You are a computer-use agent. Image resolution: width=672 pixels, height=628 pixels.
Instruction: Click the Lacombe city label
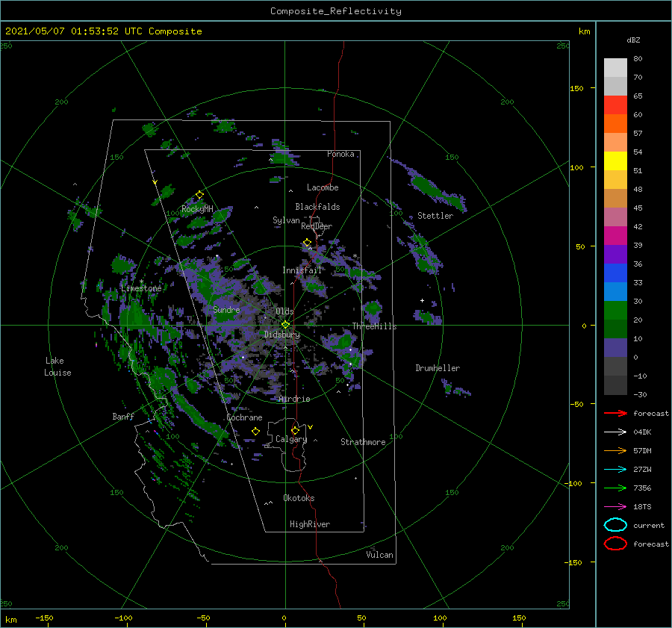click(323, 187)
